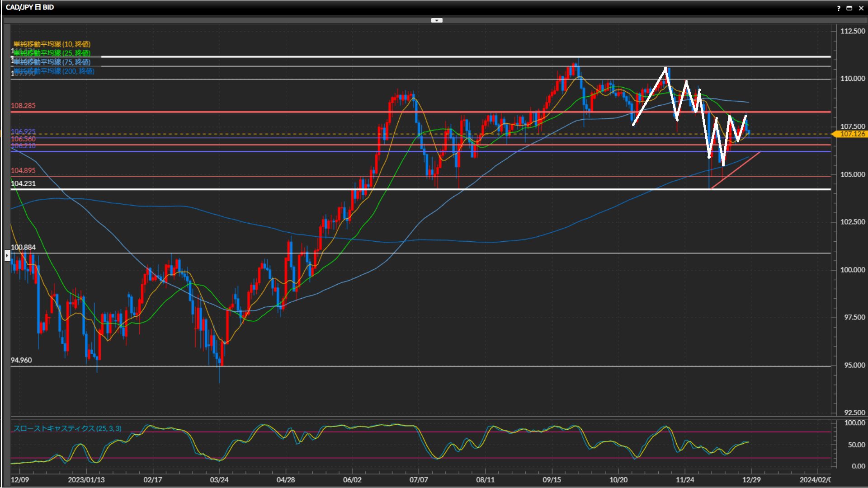Screen dimensions: 868x488
Task: Maximize the CAD/JPY chart window
Action: (x=849, y=8)
